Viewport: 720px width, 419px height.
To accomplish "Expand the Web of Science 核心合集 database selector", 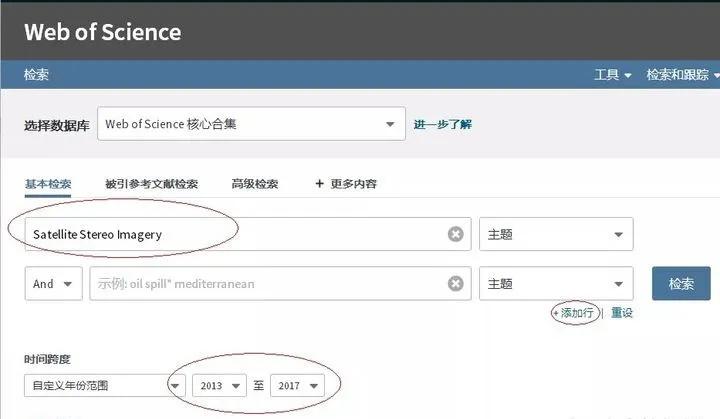I will point(251,124).
